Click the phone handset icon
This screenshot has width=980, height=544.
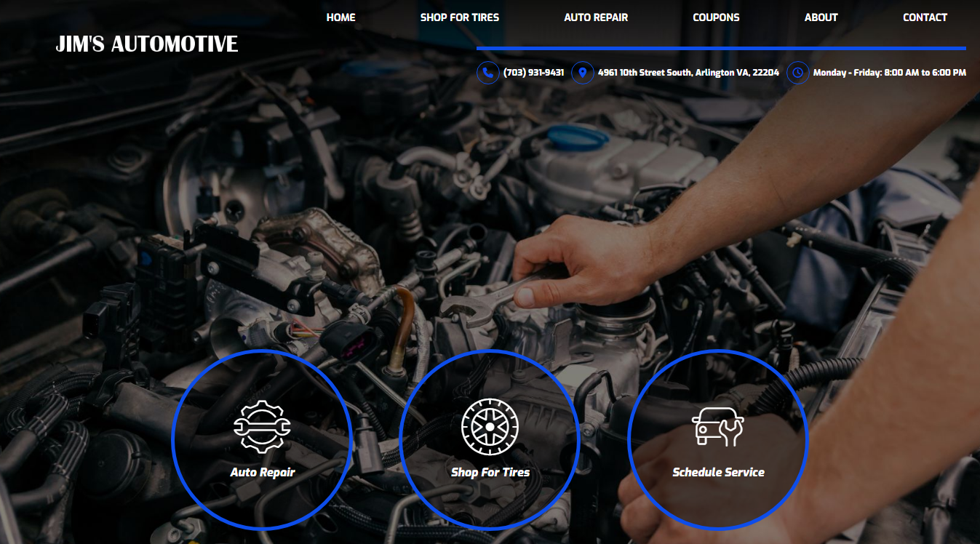[x=487, y=73]
